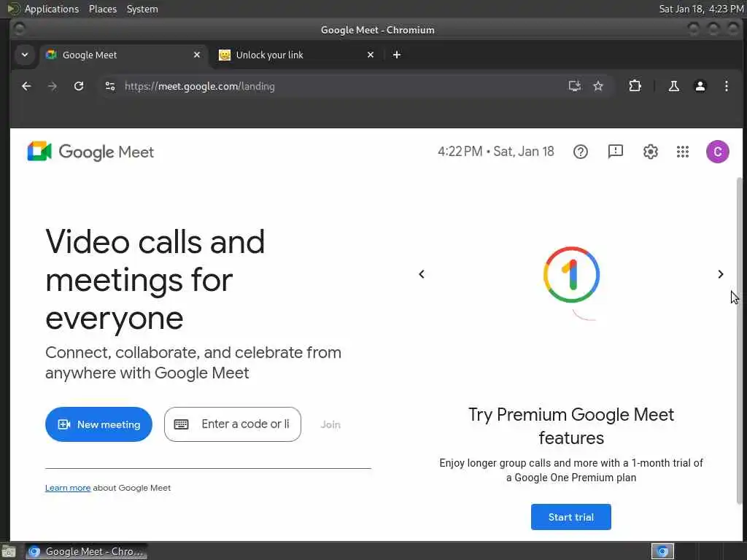The image size is (747, 560).
Task: Open the Extensions puzzle icon
Action: point(635,86)
